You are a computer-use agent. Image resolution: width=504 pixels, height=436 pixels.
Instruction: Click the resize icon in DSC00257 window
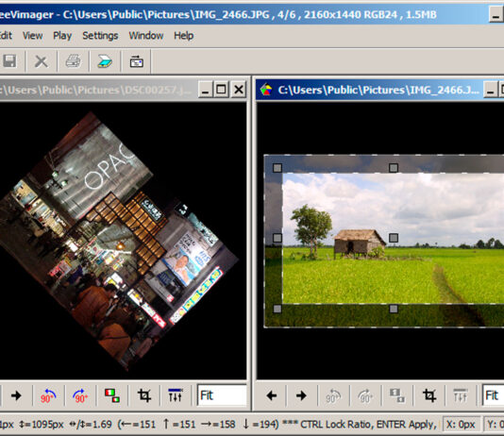112,395
